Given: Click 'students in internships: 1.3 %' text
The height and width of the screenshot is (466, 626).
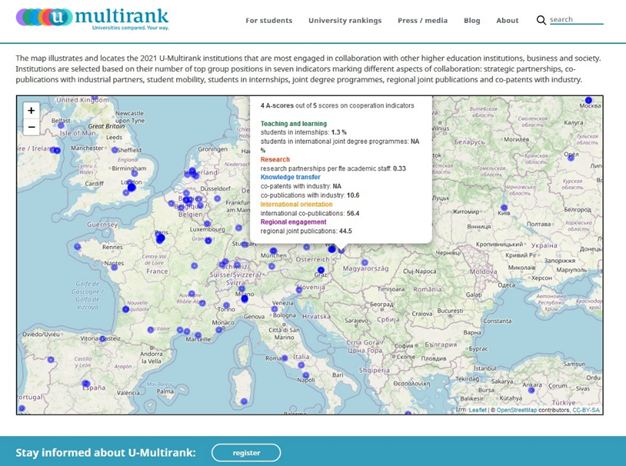Looking at the screenshot, I should [303, 132].
